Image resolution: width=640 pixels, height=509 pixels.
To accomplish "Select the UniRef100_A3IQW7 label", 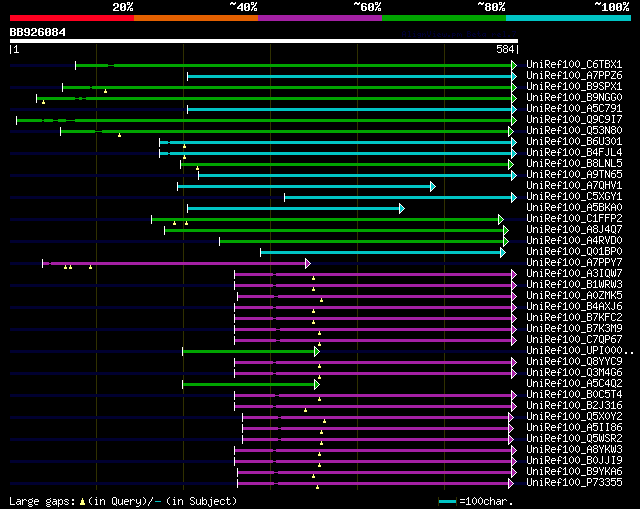I will point(574,274).
